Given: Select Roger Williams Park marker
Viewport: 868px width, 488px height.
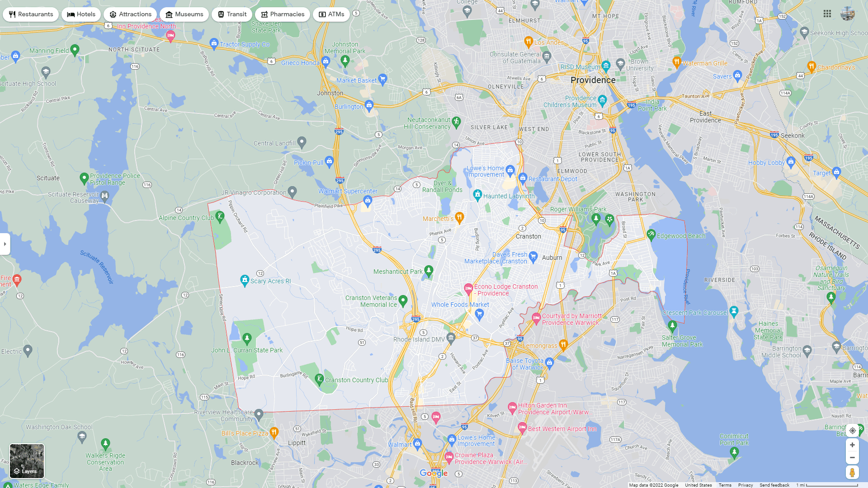Looking at the screenshot, I should click(x=596, y=219).
